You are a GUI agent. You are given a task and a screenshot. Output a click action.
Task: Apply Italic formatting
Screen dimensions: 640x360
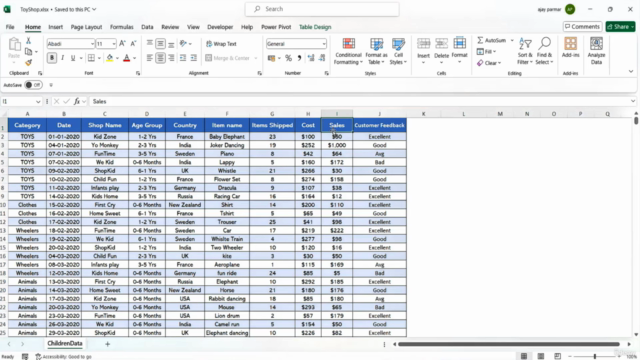tap(62, 58)
